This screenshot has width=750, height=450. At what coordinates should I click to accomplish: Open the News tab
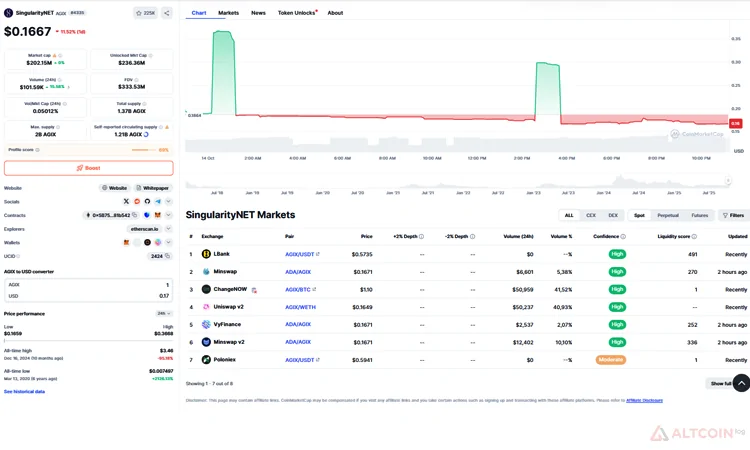(x=258, y=13)
